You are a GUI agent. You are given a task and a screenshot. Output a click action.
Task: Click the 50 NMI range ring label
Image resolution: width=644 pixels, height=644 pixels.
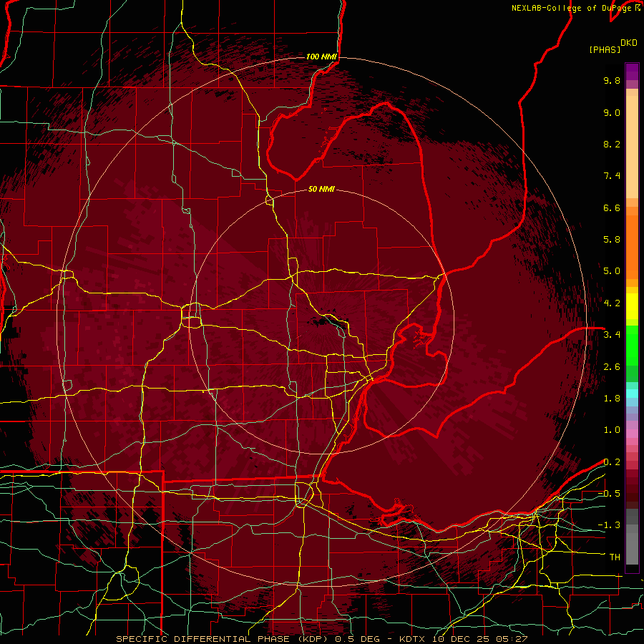click(x=321, y=190)
